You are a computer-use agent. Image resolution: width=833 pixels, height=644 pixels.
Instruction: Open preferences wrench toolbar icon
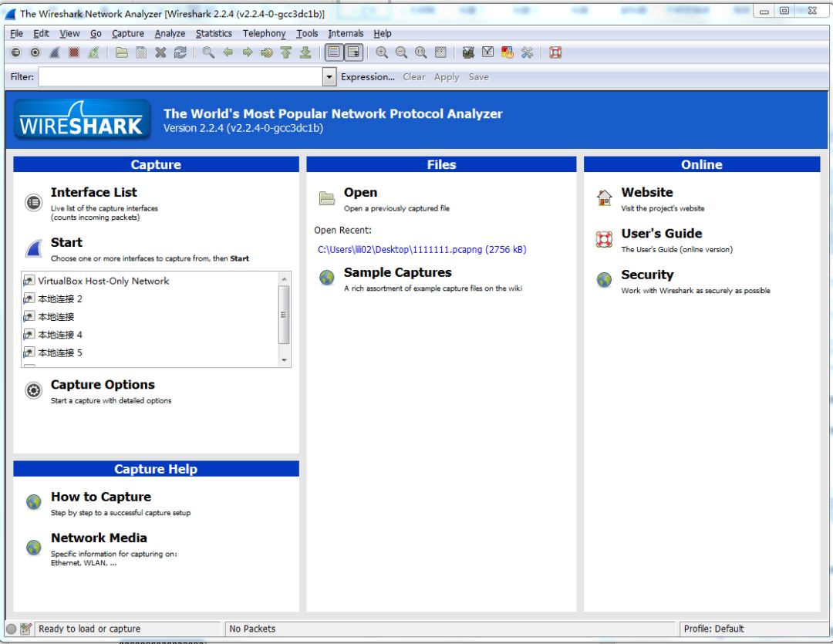(x=527, y=52)
